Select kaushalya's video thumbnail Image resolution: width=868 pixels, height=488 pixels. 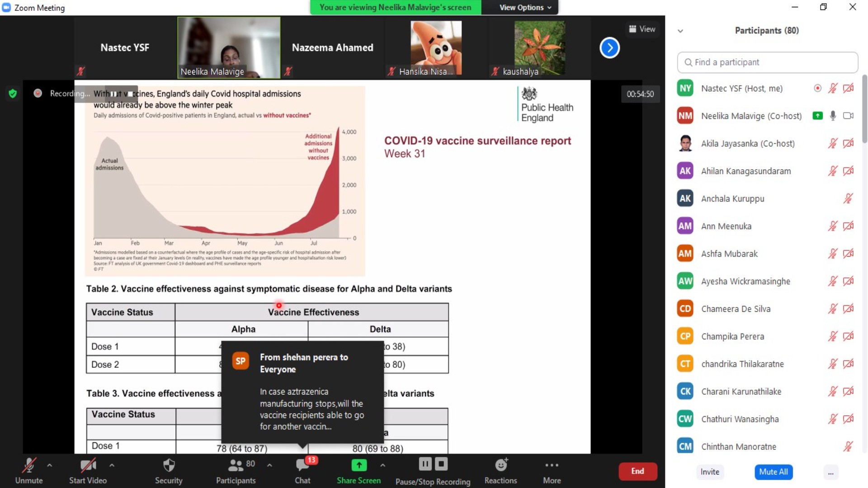pyautogui.click(x=539, y=47)
